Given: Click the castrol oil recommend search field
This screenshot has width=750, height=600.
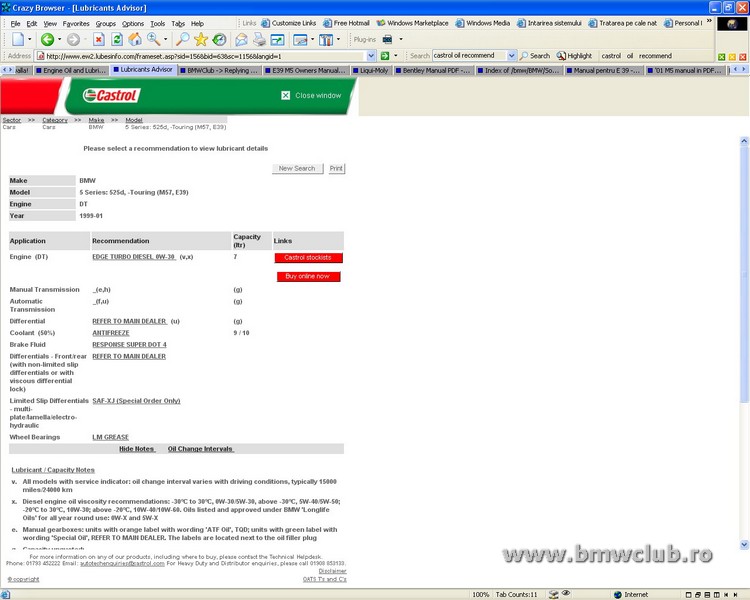Looking at the screenshot, I should tap(470, 56).
